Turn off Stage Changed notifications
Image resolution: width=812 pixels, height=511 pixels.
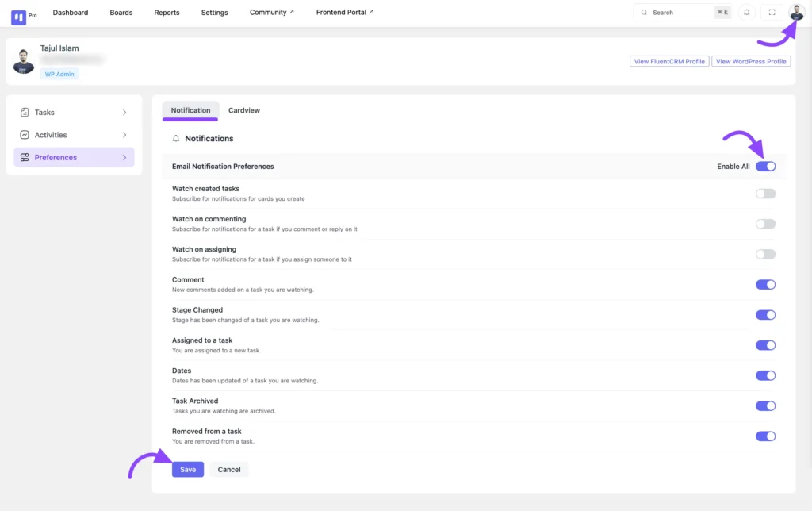765,314
